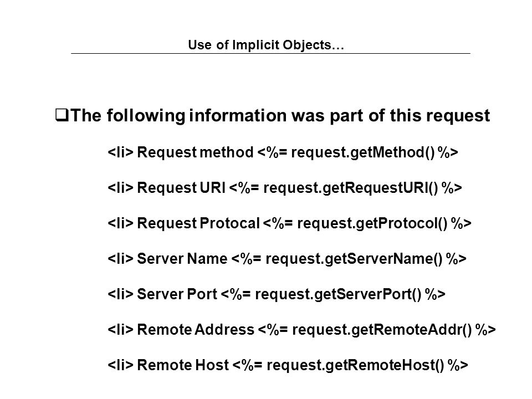Click the text 'request.getServerName()'
Screen dimensions: 532x399
[354, 259]
